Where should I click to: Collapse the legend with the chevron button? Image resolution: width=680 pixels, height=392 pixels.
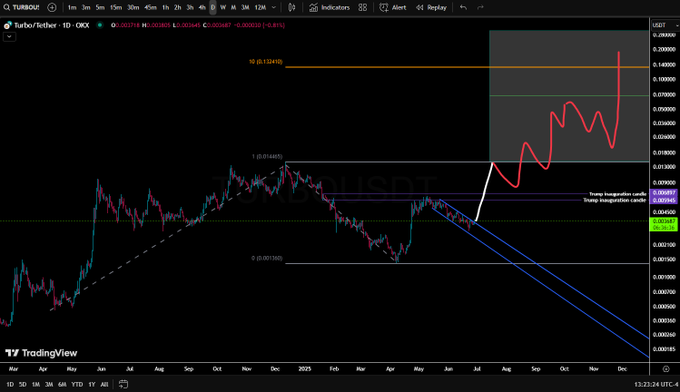[x=9, y=37]
